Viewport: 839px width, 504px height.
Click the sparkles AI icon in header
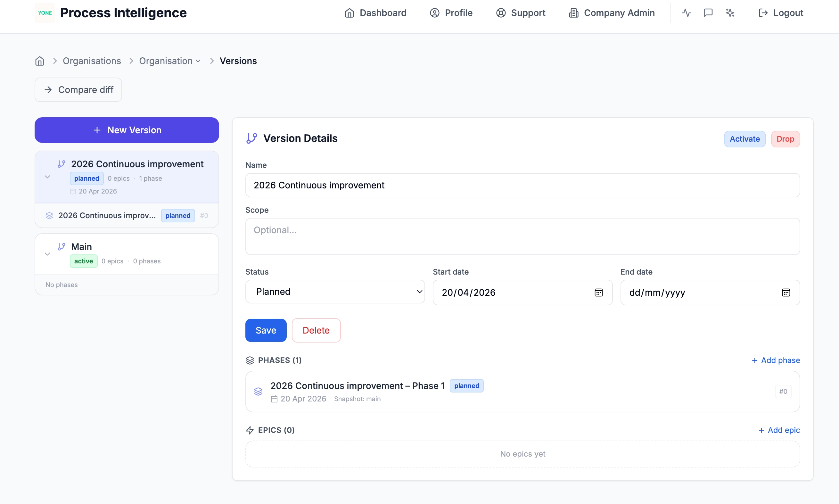coord(730,13)
